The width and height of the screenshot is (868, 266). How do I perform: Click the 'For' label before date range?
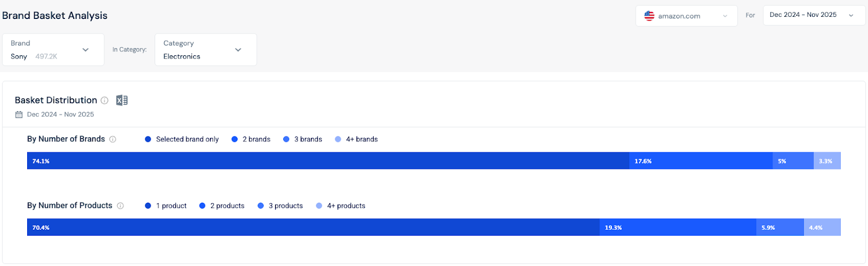(750, 15)
